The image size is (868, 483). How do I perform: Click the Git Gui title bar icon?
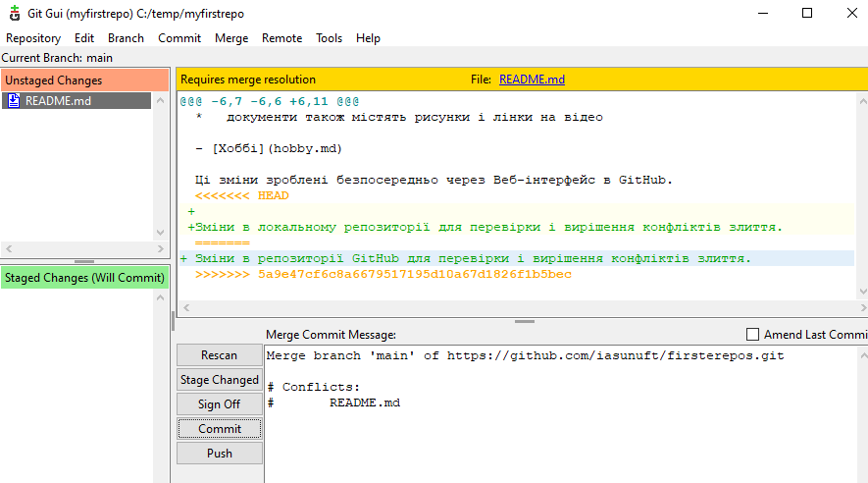click(x=15, y=14)
